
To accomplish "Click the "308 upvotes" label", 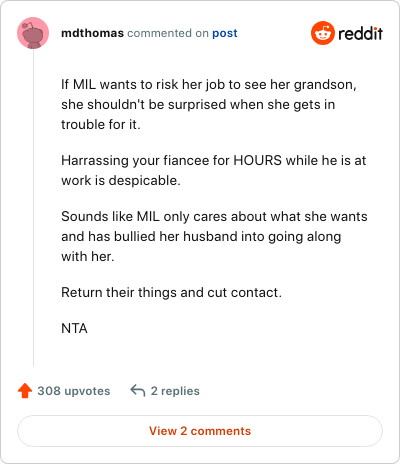I will 74,391.
